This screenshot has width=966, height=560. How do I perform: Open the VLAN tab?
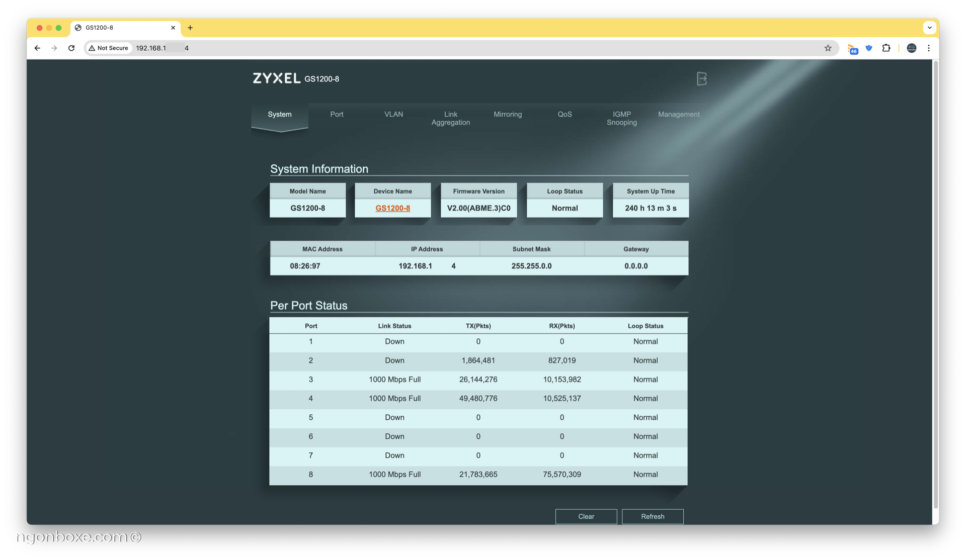(x=393, y=115)
